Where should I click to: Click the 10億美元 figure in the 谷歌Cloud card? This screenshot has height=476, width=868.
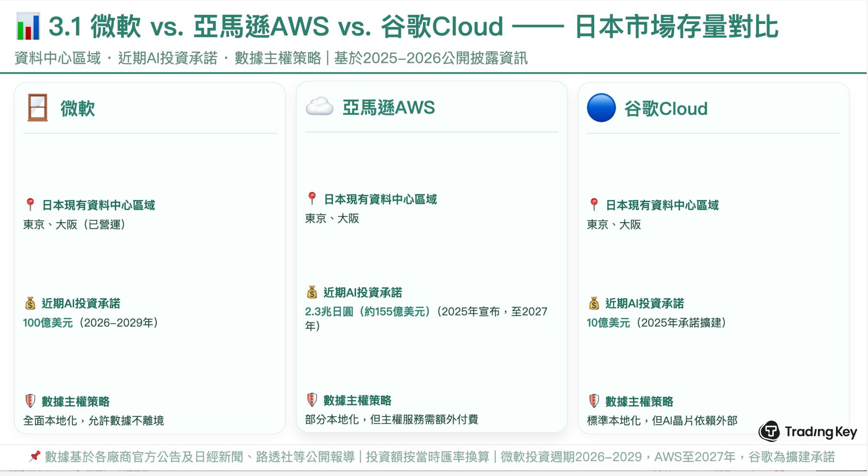coord(608,323)
